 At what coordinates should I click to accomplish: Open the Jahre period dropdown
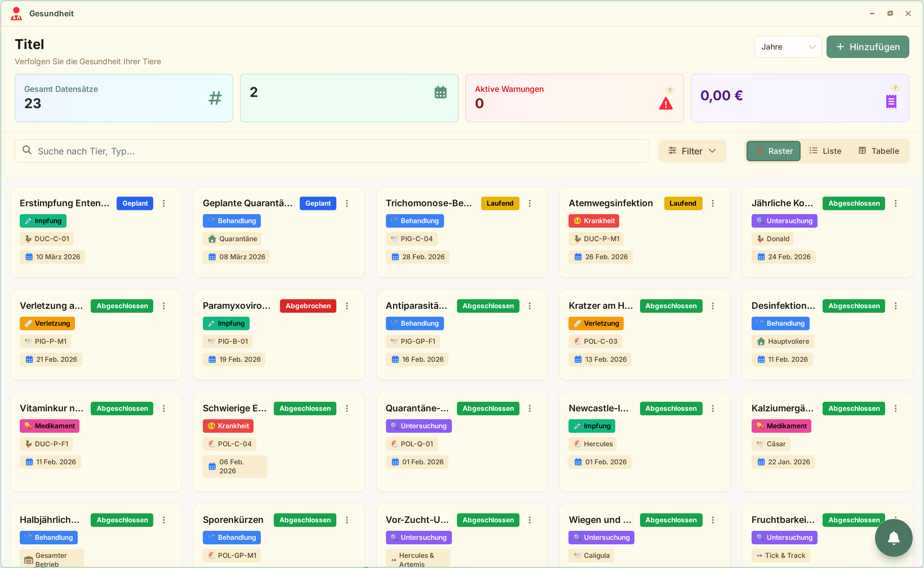click(788, 47)
